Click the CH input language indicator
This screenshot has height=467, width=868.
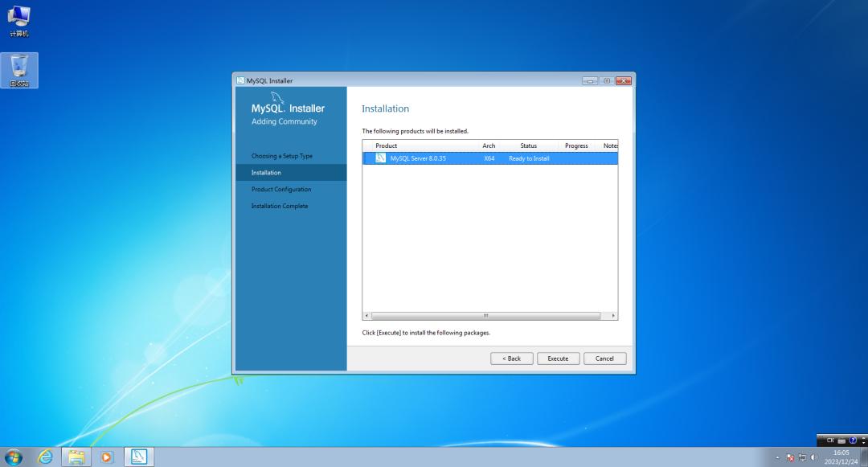[830, 440]
